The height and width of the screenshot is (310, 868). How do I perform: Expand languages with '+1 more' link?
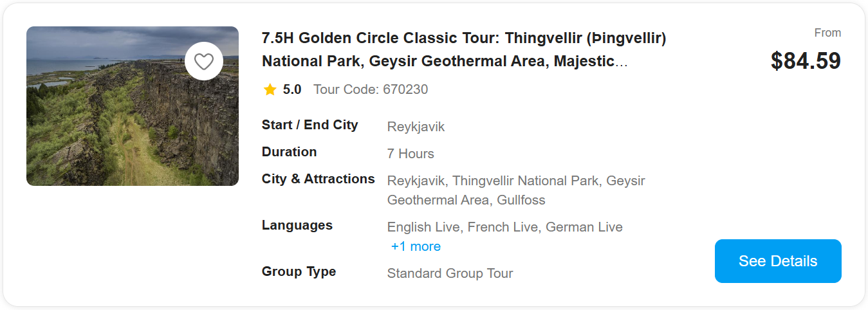[416, 246]
